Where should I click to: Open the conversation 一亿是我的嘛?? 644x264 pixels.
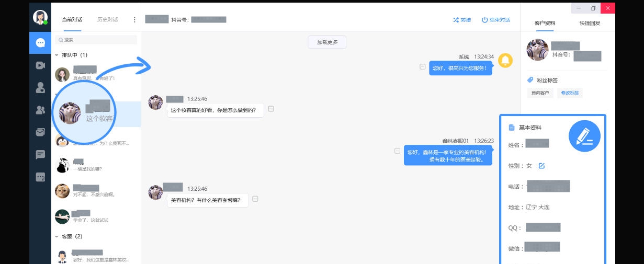(96, 165)
